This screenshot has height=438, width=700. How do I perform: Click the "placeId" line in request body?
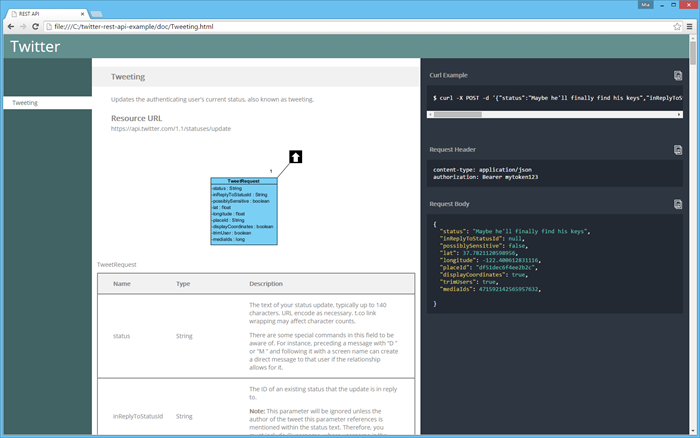(488, 267)
